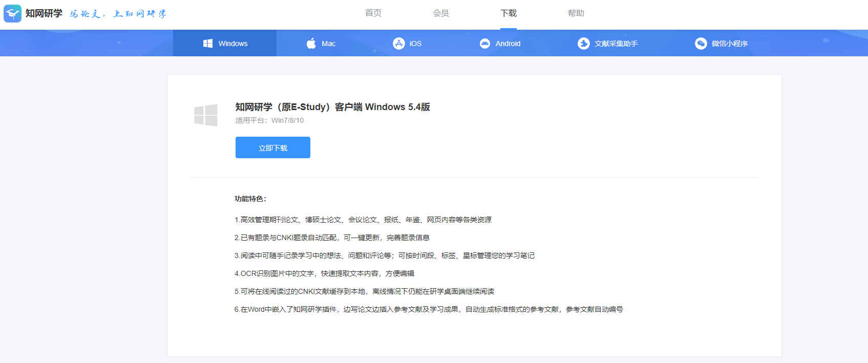Image resolution: width=868 pixels, height=363 pixels.
Task: Click feature line 6 about Word知网研学插件
Action: tap(429, 309)
